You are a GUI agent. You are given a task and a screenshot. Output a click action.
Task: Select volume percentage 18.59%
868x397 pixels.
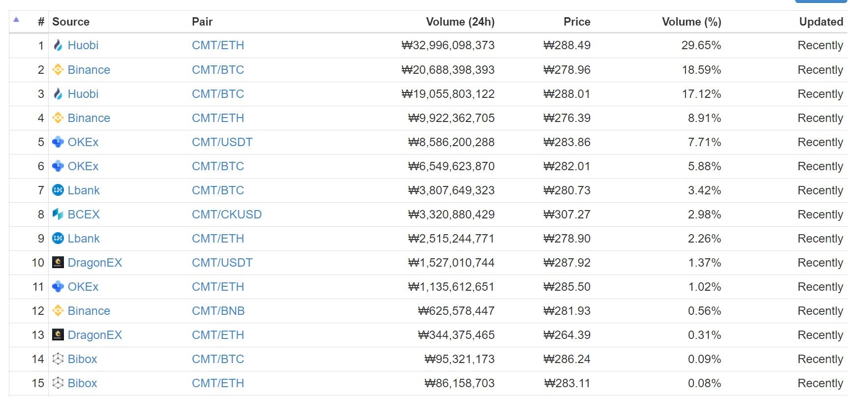click(x=701, y=69)
